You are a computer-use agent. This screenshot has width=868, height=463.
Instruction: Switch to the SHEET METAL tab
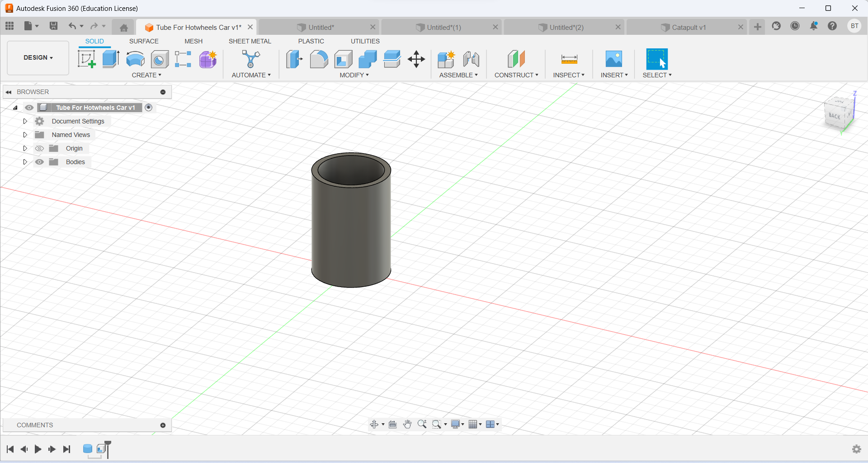click(x=250, y=41)
